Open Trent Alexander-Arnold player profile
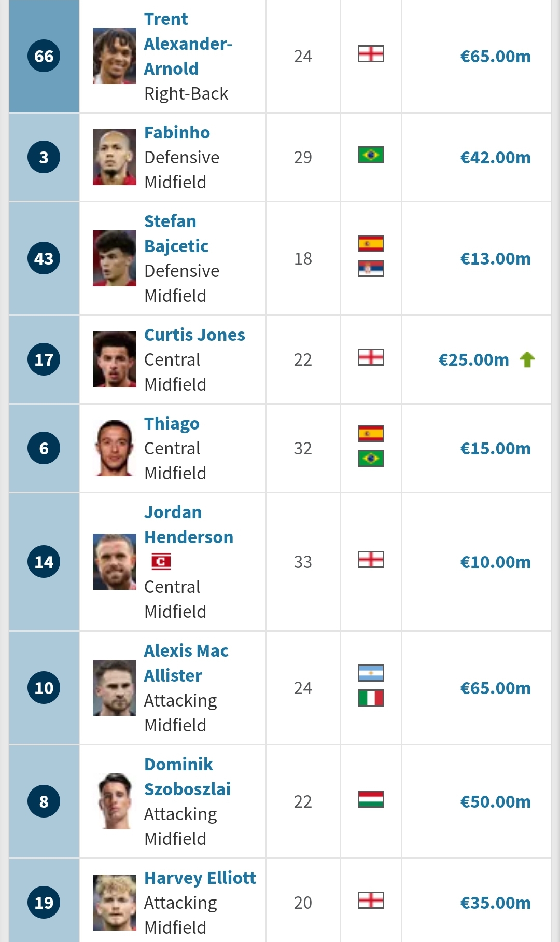This screenshot has width=560, height=942. (x=188, y=44)
